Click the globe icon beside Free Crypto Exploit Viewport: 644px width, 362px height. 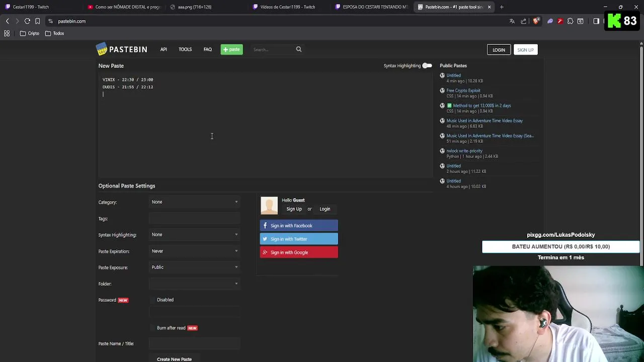point(442,90)
